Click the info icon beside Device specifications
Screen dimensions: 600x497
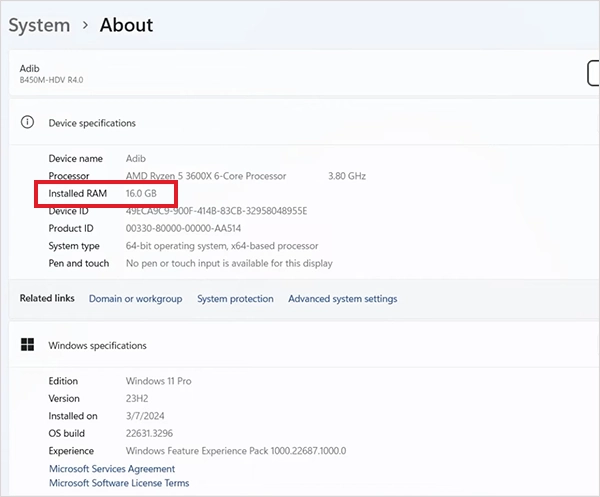(27, 122)
